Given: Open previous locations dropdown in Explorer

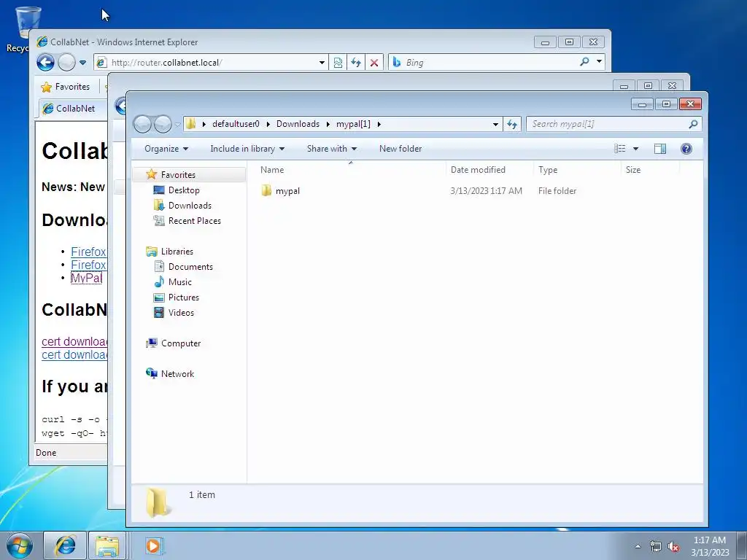Looking at the screenshot, I should coord(495,124).
